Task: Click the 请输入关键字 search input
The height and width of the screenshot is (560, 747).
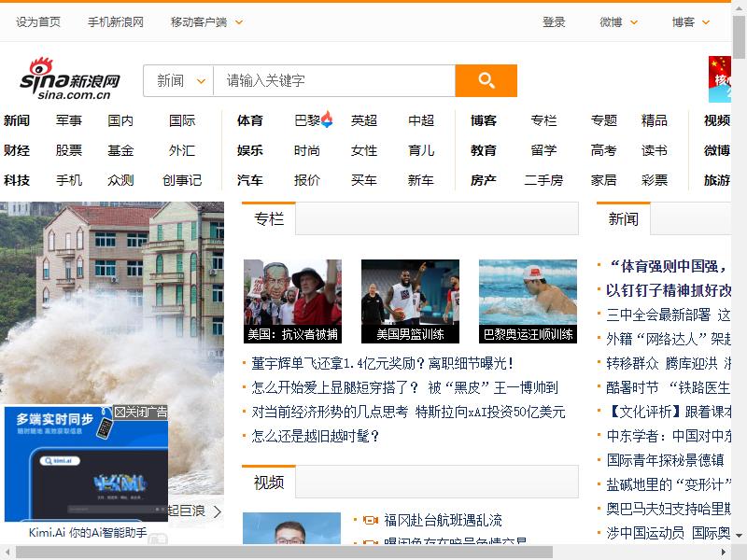Action: point(334,80)
